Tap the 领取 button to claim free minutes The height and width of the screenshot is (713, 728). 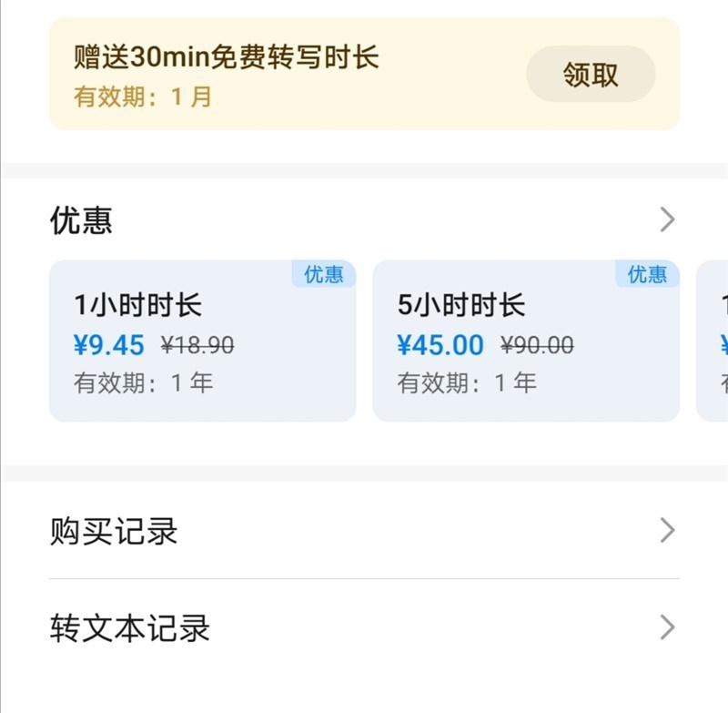[591, 75]
